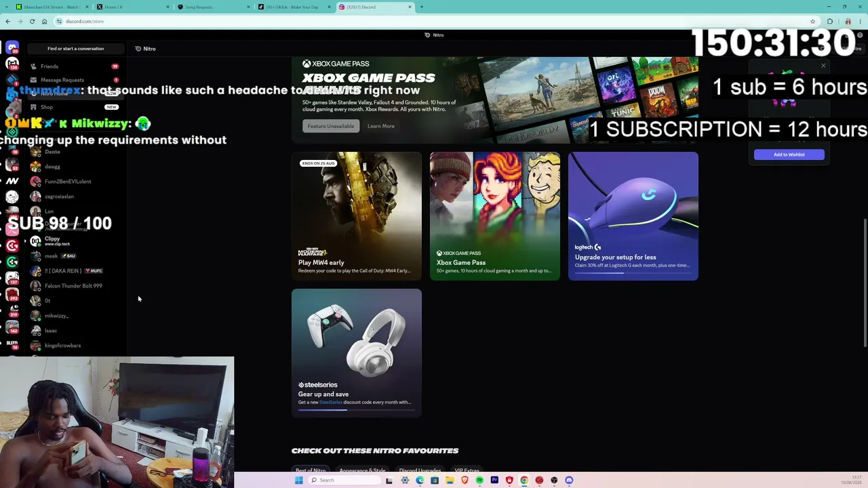Click the Feature Unavailable button
This screenshot has height=488, width=868.
[331, 126]
